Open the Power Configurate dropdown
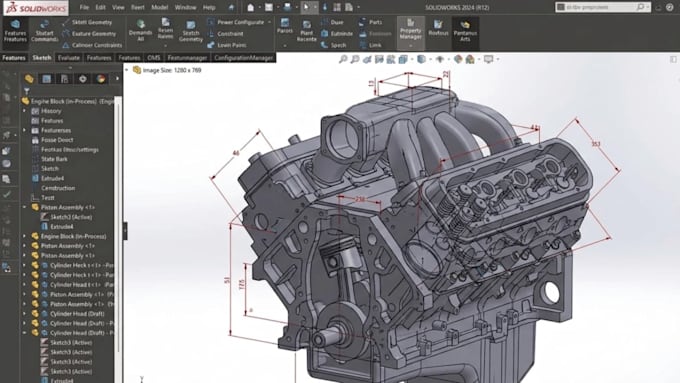 [x=269, y=22]
